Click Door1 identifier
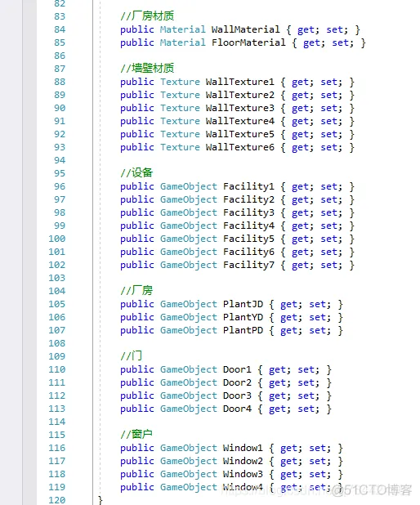 point(237,369)
